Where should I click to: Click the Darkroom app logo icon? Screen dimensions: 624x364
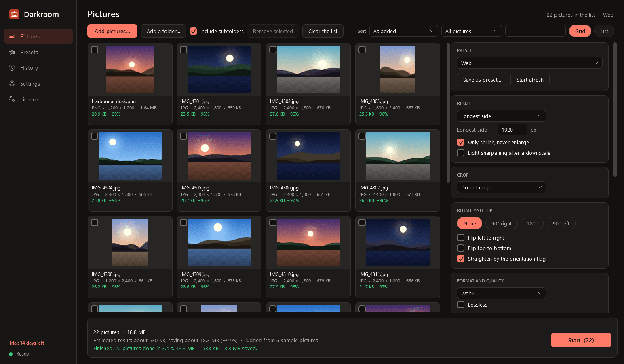14,14
